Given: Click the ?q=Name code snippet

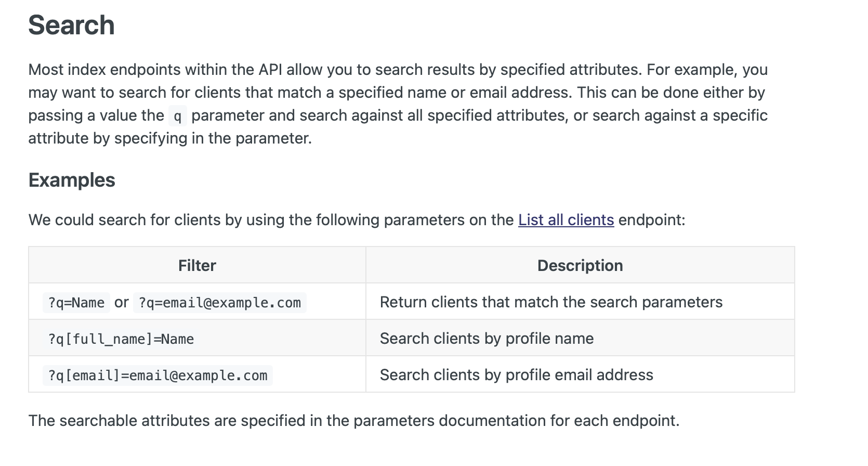Looking at the screenshot, I should (76, 303).
